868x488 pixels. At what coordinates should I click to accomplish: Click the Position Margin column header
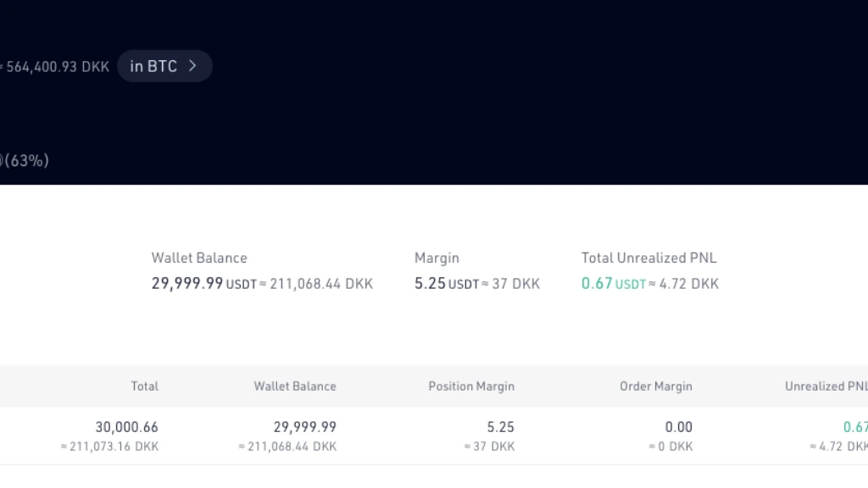click(x=471, y=386)
